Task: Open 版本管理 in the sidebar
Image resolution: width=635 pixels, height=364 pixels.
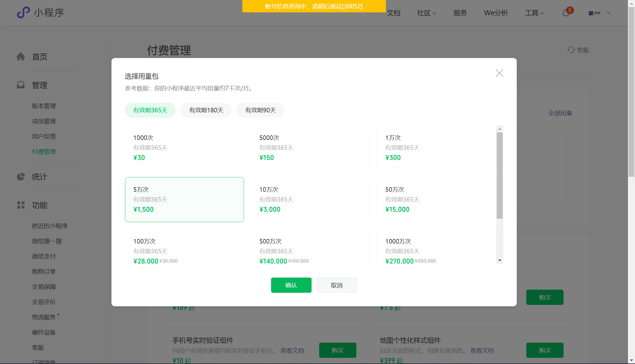Action: pos(44,106)
